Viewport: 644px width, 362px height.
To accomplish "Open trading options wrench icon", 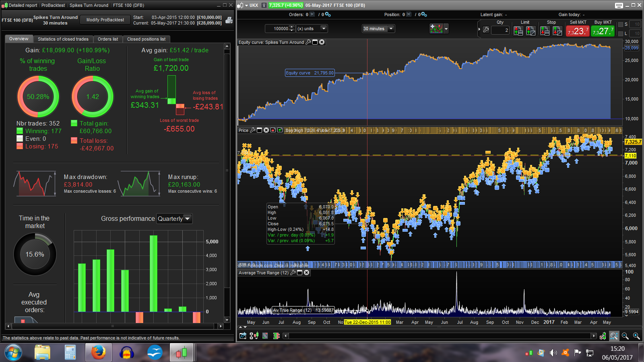I will (486, 30).
